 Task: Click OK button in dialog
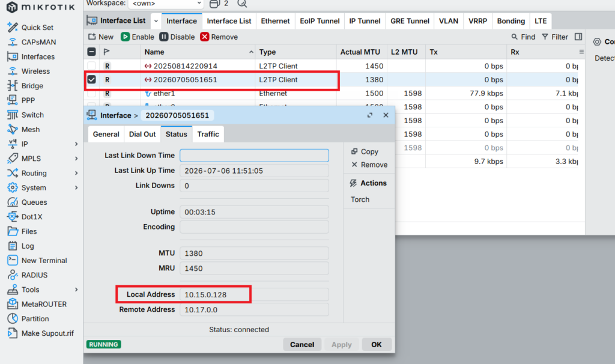pos(377,344)
